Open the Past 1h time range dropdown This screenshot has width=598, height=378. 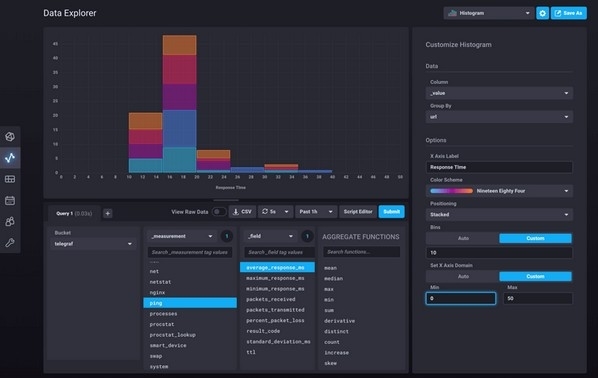click(x=316, y=212)
